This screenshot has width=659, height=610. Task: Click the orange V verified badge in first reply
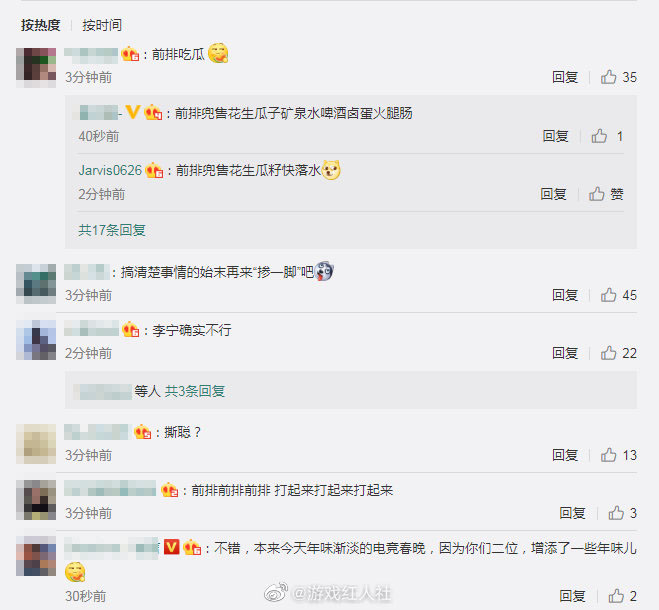coord(132,112)
